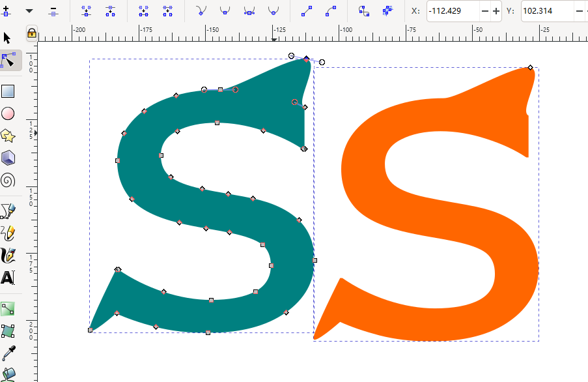
Task: Join selected nodes
Action: 86,11
